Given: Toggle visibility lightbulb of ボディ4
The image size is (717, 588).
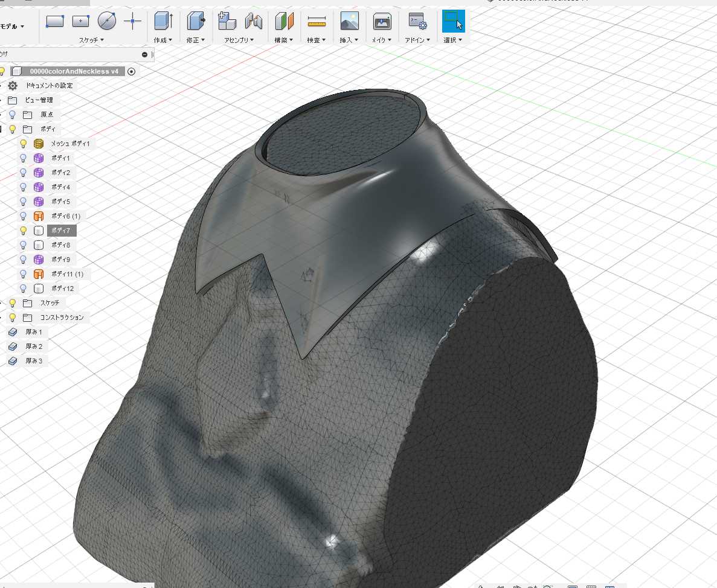Looking at the screenshot, I should coord(24,187).
